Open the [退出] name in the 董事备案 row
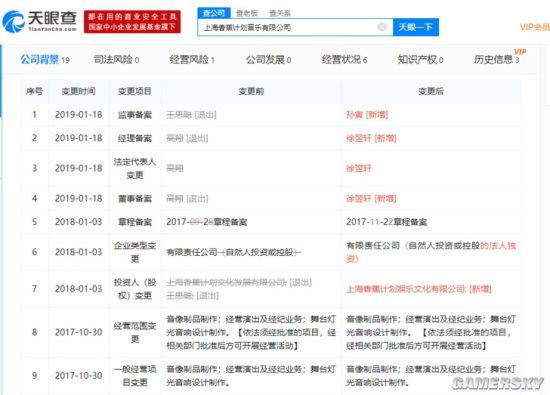This screenshot has height=395, width=550. 187,199
